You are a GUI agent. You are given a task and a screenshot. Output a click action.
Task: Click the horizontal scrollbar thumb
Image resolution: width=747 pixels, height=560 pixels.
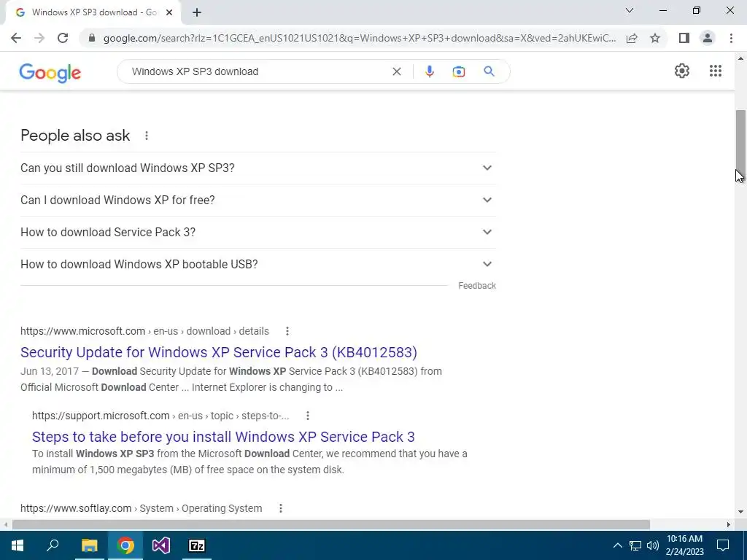coord(330,524)
